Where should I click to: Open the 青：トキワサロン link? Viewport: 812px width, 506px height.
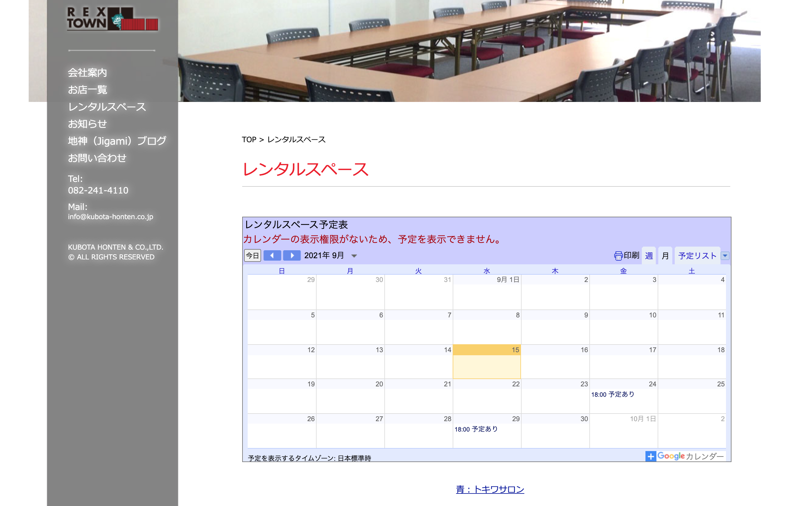click(490, 489)
